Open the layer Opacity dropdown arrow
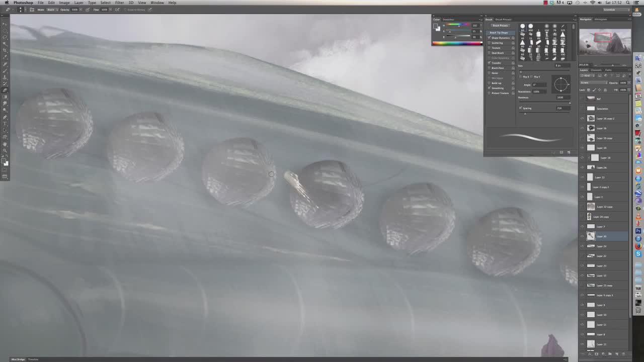This screenshot has height=362, width=644. pos(627,82)
